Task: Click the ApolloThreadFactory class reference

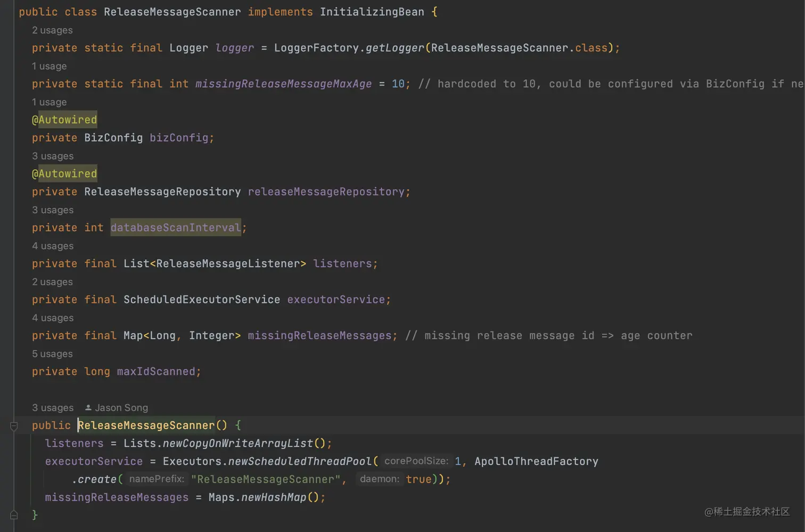Action: [x=536, y=462]
